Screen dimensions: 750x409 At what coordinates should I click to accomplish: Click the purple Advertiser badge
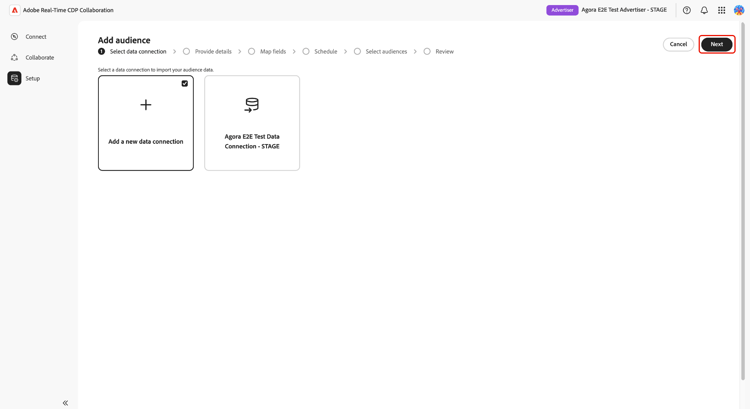562,10
